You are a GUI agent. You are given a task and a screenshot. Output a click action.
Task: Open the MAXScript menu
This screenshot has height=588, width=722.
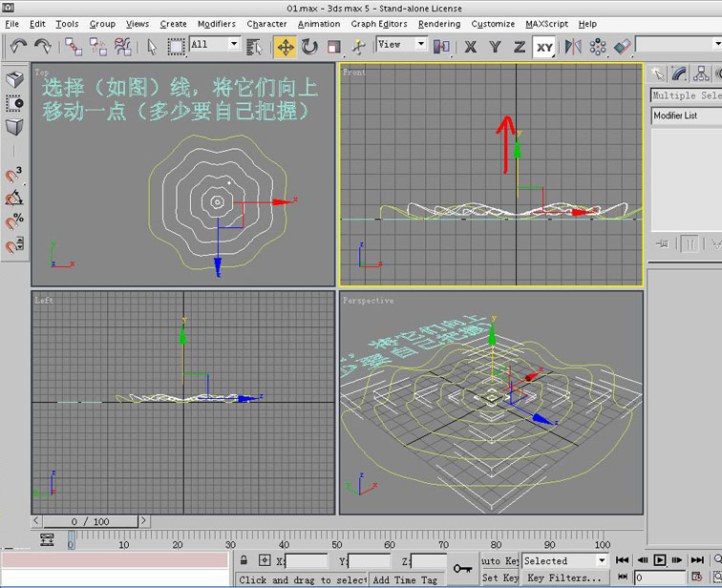546,24
